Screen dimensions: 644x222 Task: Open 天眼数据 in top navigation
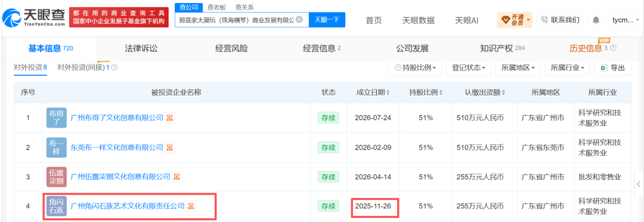coord(418,20)
